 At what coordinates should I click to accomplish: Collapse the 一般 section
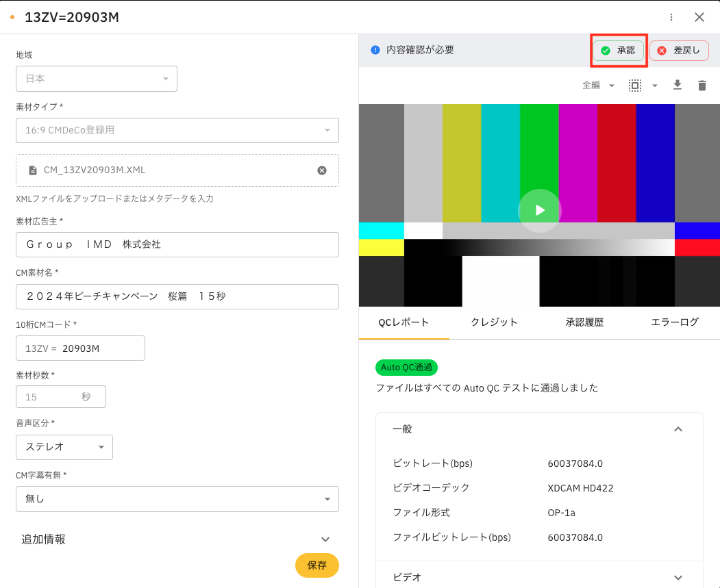[x=678, y=429]
